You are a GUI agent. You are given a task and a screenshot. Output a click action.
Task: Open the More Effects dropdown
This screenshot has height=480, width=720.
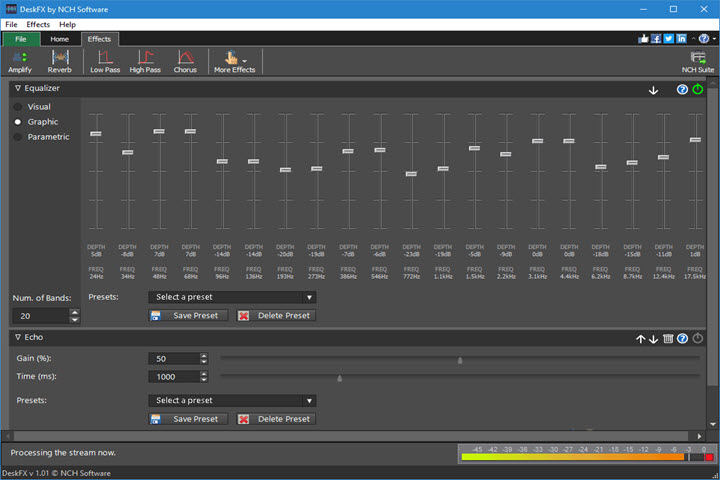click(x=234, y=62)
